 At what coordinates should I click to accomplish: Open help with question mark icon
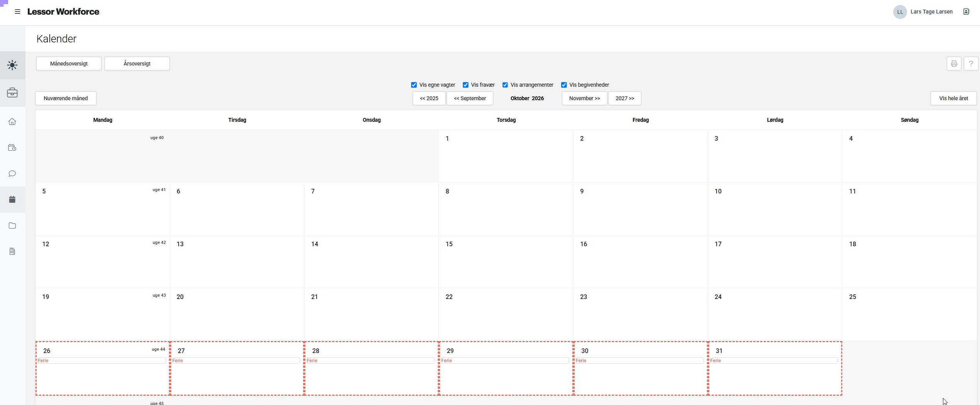971,64
